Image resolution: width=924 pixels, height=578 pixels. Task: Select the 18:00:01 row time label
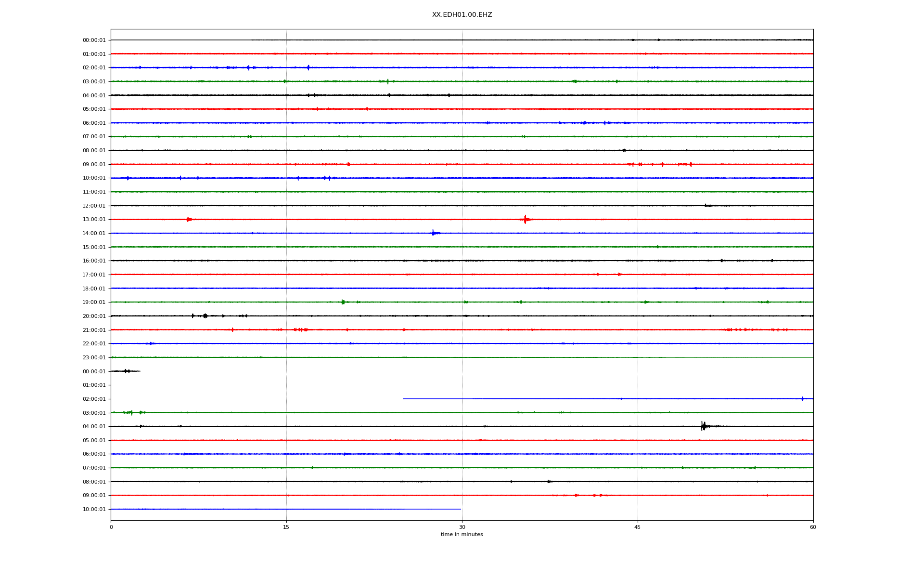pos(94,289)
